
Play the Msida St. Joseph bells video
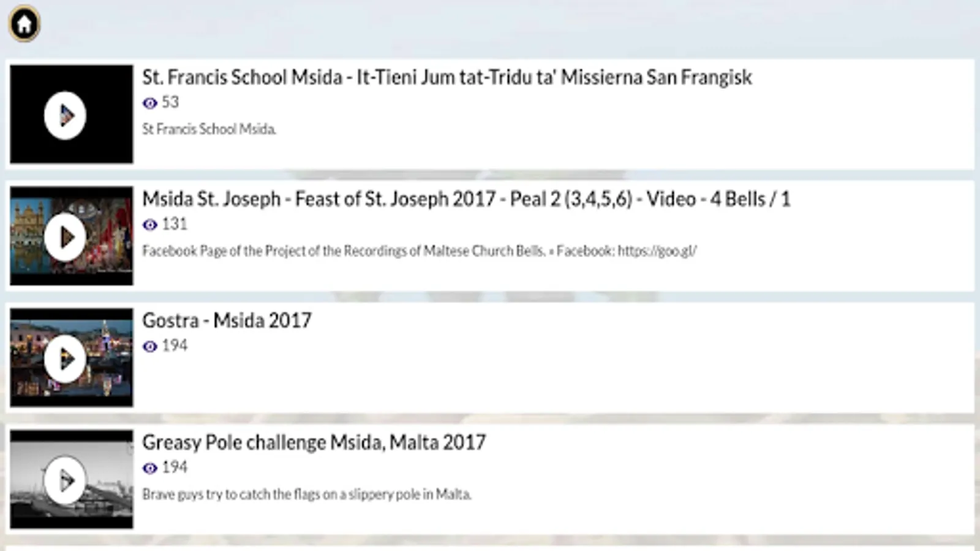(x=65, y=237)
